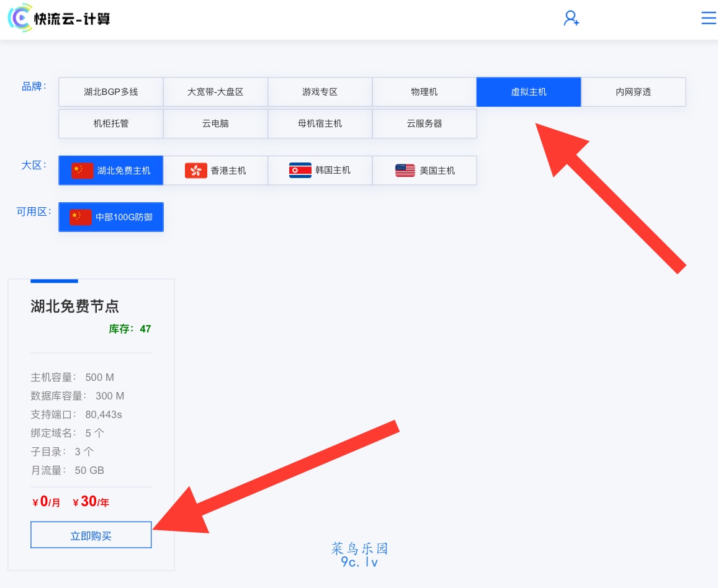This screenshot has width=718, height=588.
Task: Pick 韩国主机 region option
Action: point(320,171)
